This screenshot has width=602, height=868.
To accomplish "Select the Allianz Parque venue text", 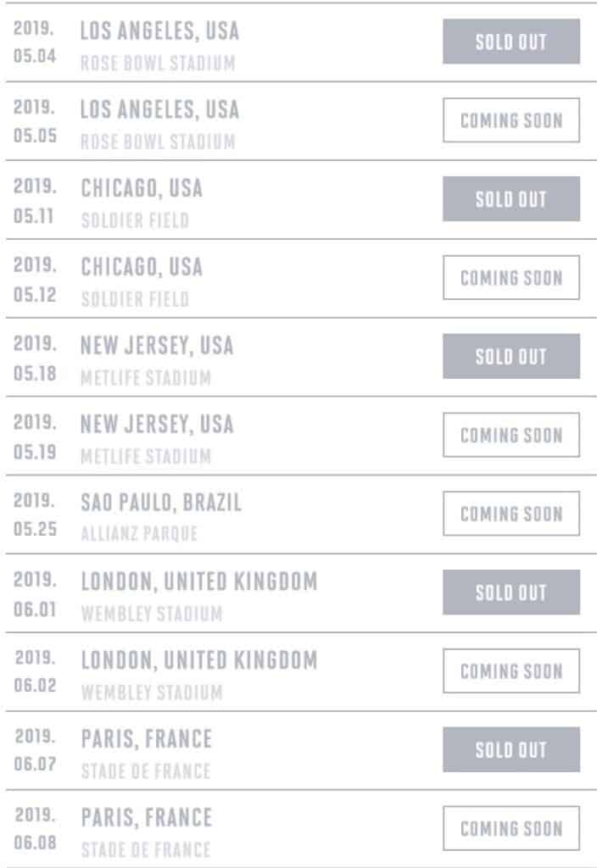I will point(139,534).
